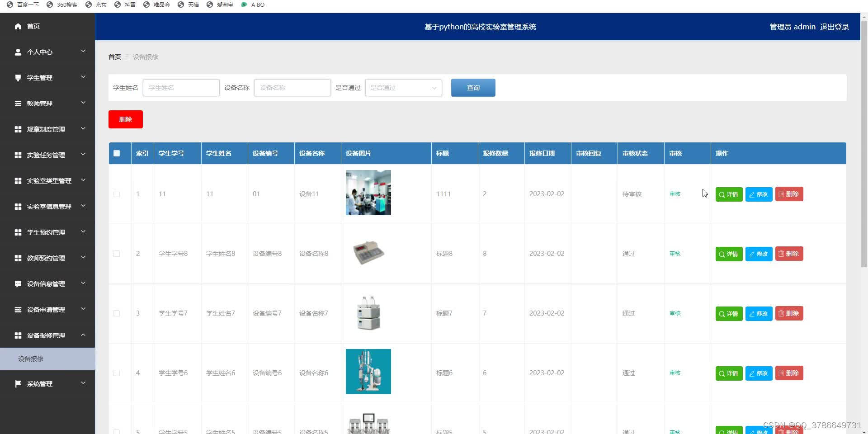The height and width of the screenshot is (434, 868).
Task: Click the grid icon beside 实验室类型管理
Action: [x=18, y=181]
